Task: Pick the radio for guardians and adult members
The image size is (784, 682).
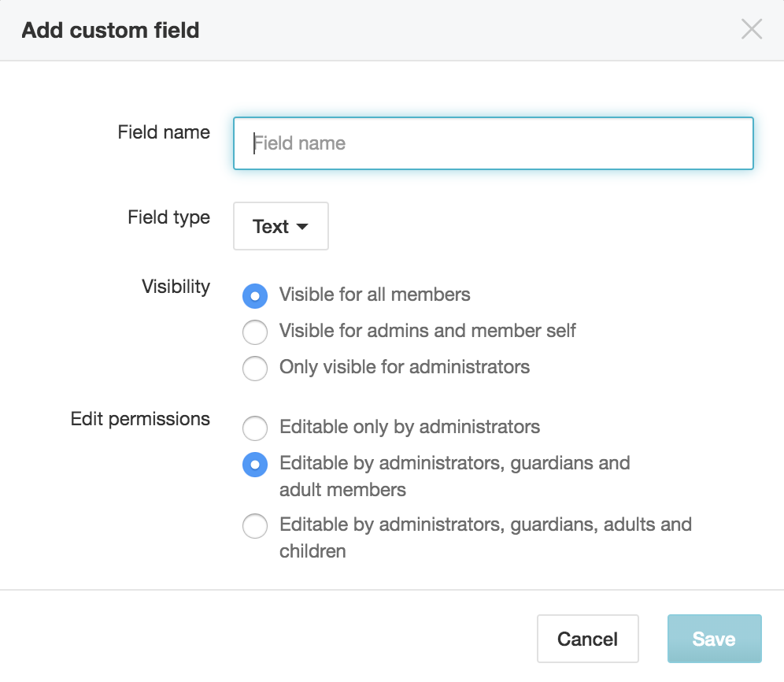Action: (255, 465)
